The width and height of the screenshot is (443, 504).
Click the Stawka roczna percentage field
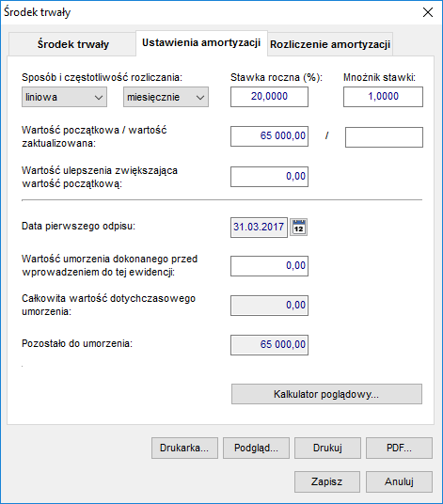pyautogui.click(x=269, y=97)
